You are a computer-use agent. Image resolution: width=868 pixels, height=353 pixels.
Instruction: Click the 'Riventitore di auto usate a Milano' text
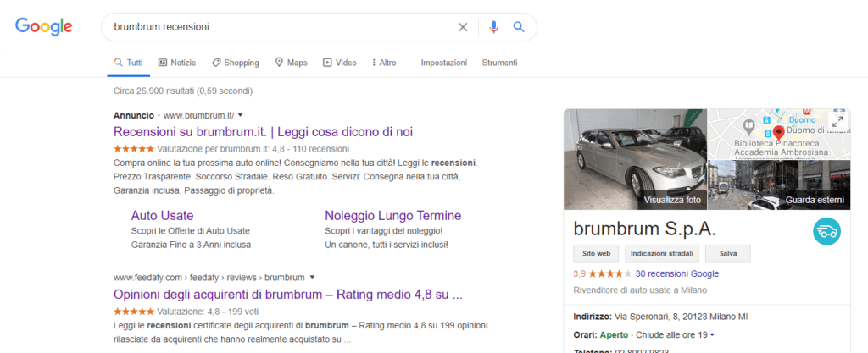point(640,290)
